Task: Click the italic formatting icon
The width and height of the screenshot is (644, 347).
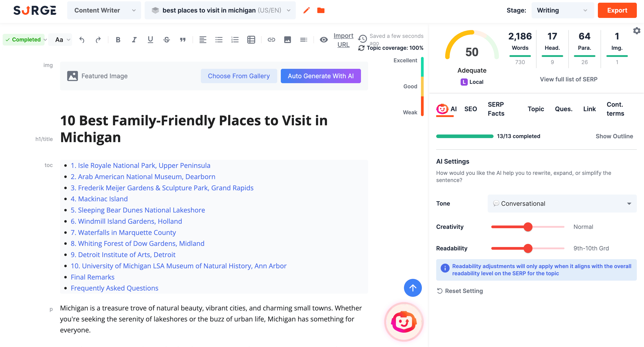Action: (134, 40)
